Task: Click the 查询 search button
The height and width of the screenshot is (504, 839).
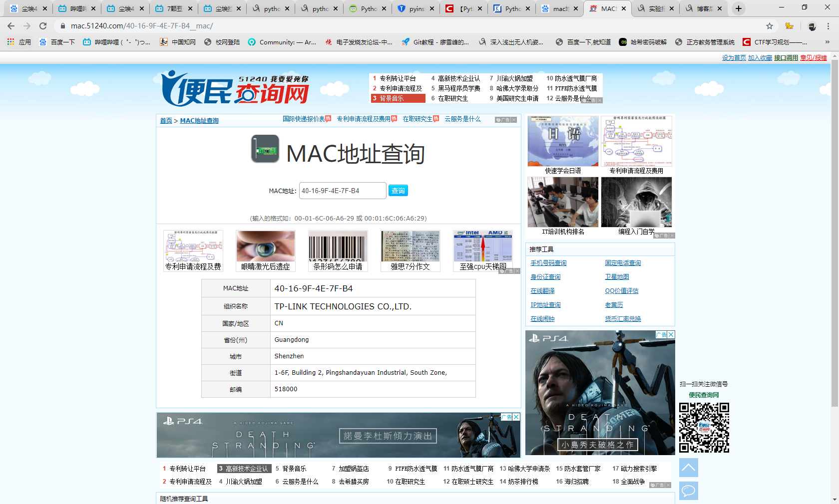Action: point(398,191)
